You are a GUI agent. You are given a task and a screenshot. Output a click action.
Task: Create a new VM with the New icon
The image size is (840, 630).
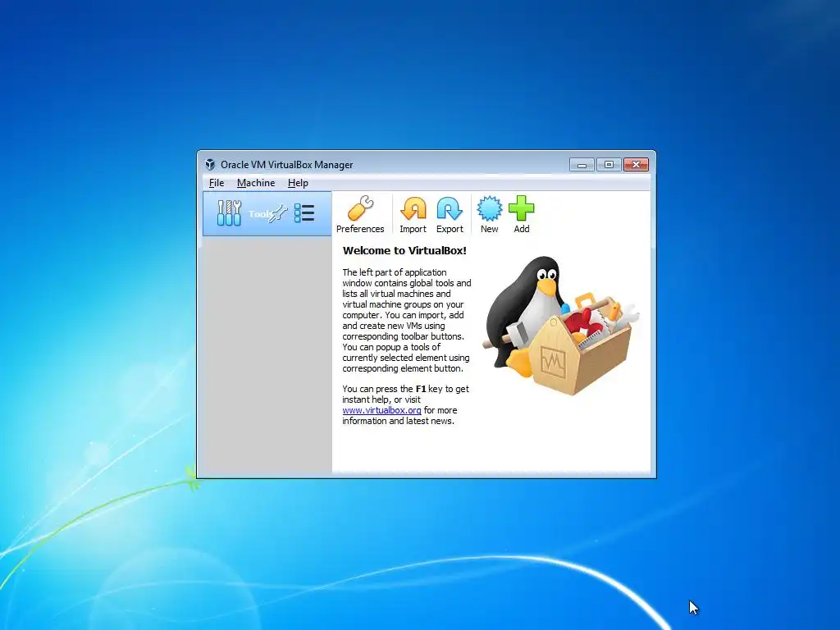(x=489, y=214)
